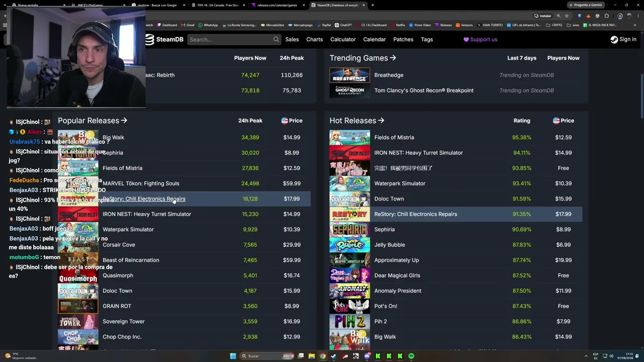Click the Chrome icon in the taskbar
This screenshot has height=362, width=644.
click(x=323, y=356)
